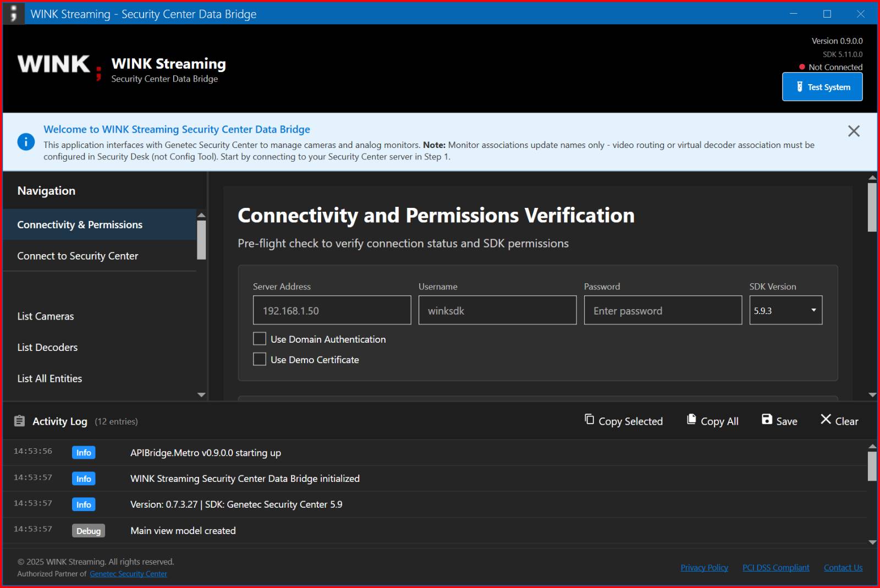Image resolution: width=880 pixels, height=588 pixels.
Task: Click the '(12 entries)' count label
Action: (x=116, y=421)
